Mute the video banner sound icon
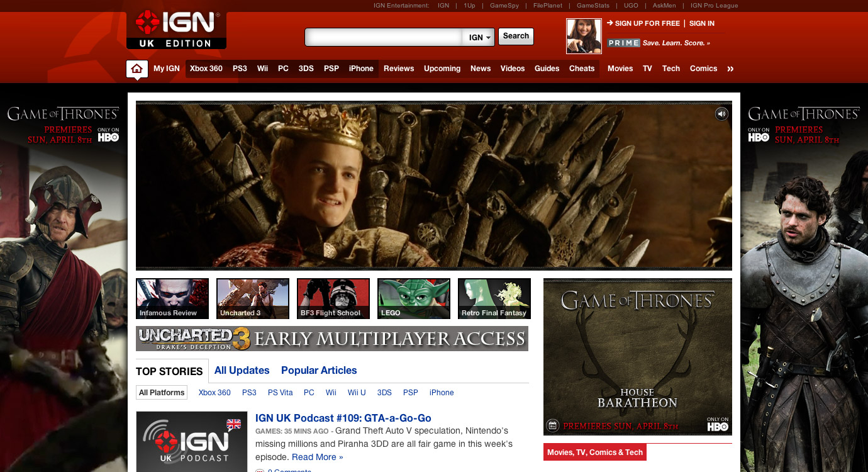Image resolution: width=868 pixels, height=472 pixels. 721,114
